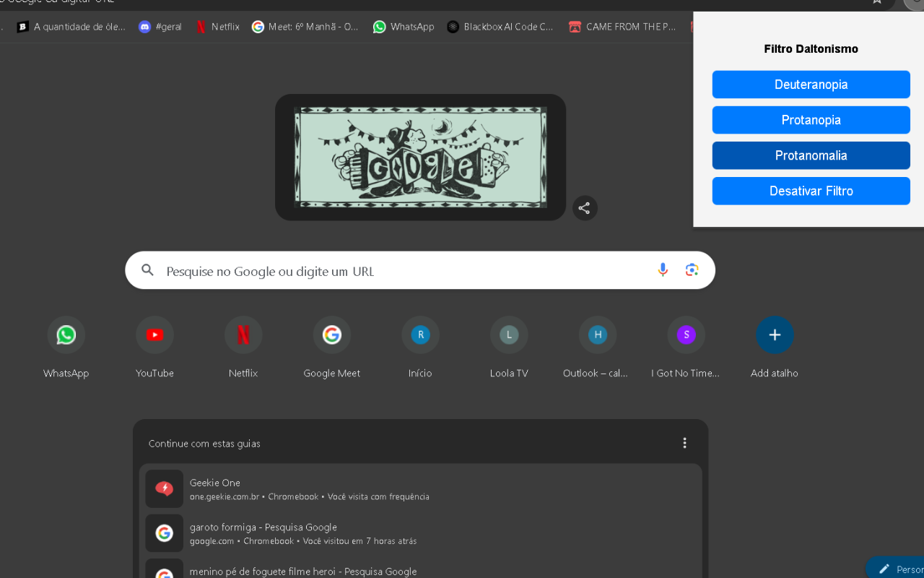Open the Geekie One tab suggestion
924x578 pixels.
[x=420, y=489]
